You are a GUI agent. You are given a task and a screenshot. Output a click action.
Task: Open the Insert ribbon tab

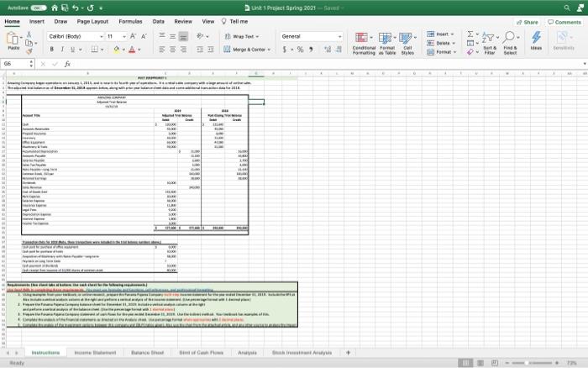37,22
